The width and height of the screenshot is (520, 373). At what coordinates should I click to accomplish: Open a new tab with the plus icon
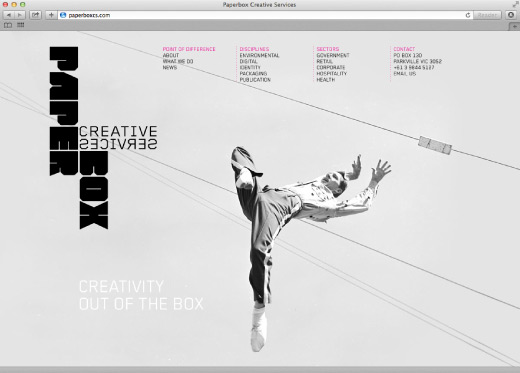pos(514,26)
